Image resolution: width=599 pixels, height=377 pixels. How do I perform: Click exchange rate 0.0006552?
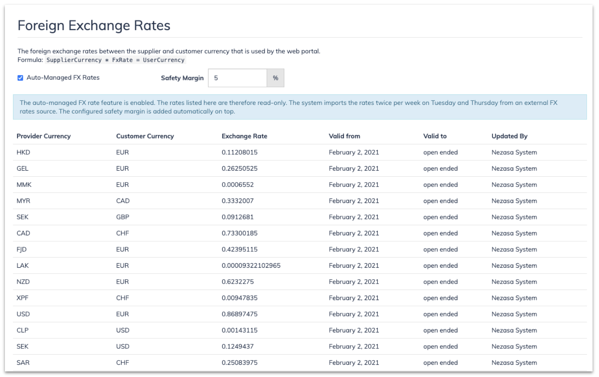click(x=238, y=184)
